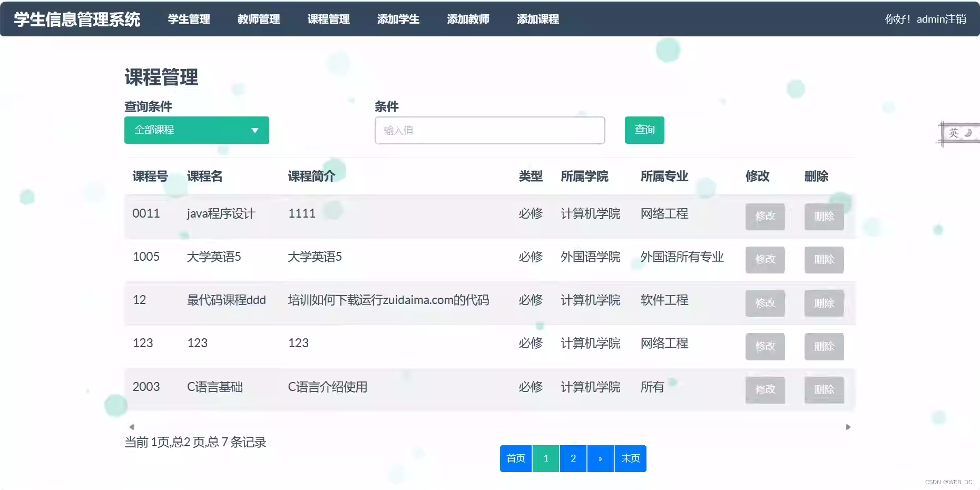The height and width of the screenshot is (490, 980).
Task: Select pagination page 2
Action: click(x=573, y=458)
